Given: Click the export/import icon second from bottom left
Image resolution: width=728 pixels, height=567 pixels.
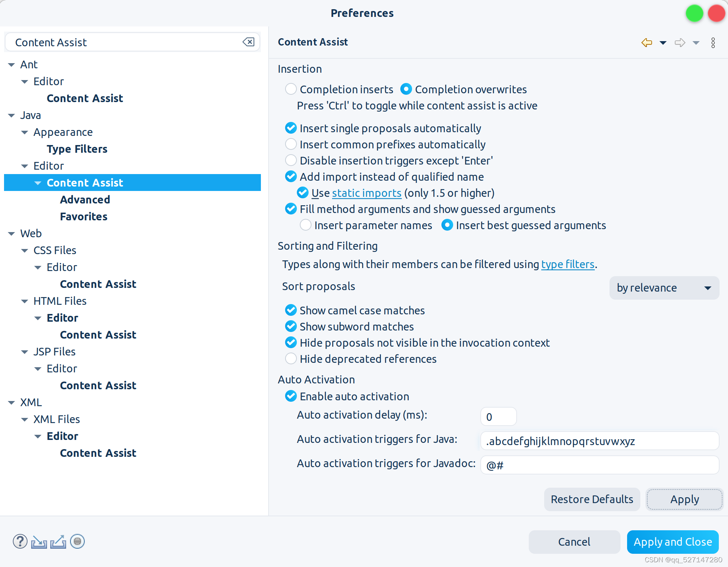Looking at the screenshot, I should pyautogui.click(x=40, y=542).
